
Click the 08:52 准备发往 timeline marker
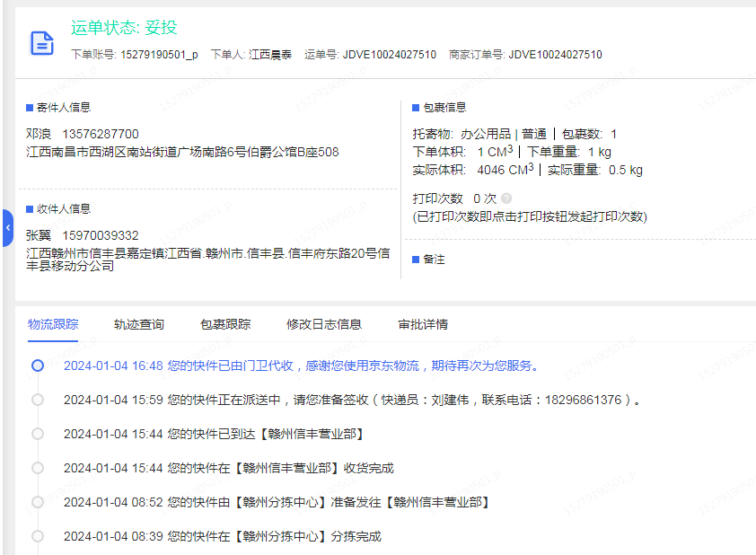(x=38, y=502)
